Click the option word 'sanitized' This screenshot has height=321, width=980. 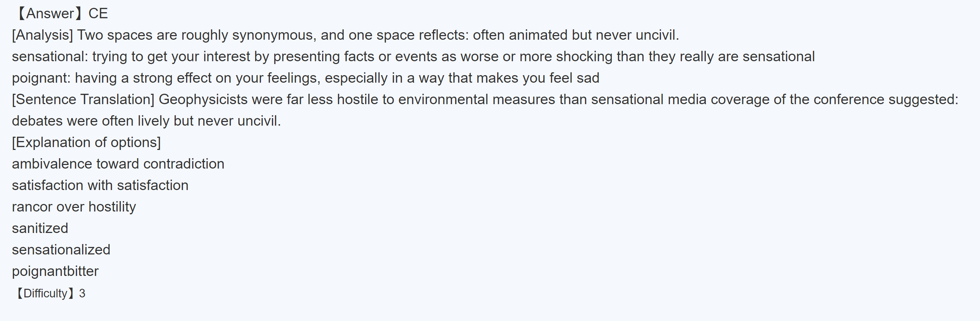40,228
